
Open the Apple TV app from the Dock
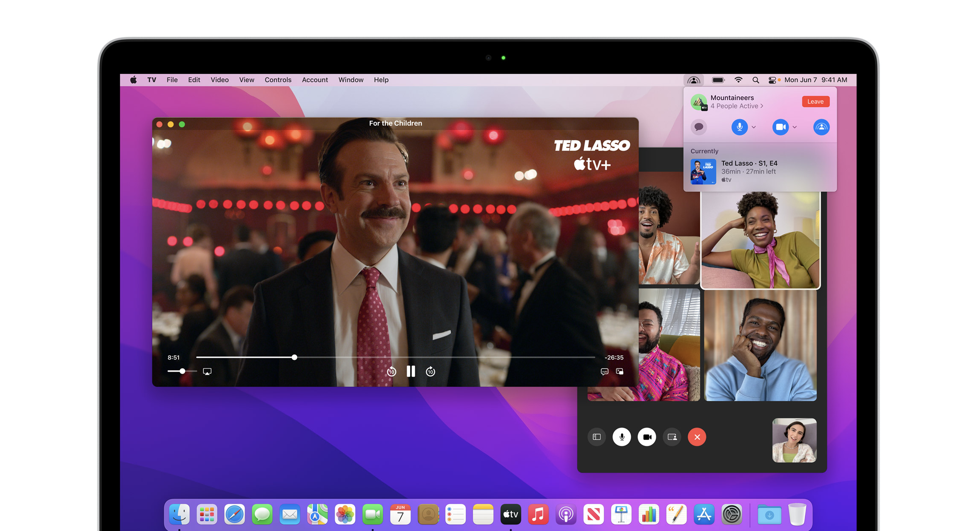510,514
